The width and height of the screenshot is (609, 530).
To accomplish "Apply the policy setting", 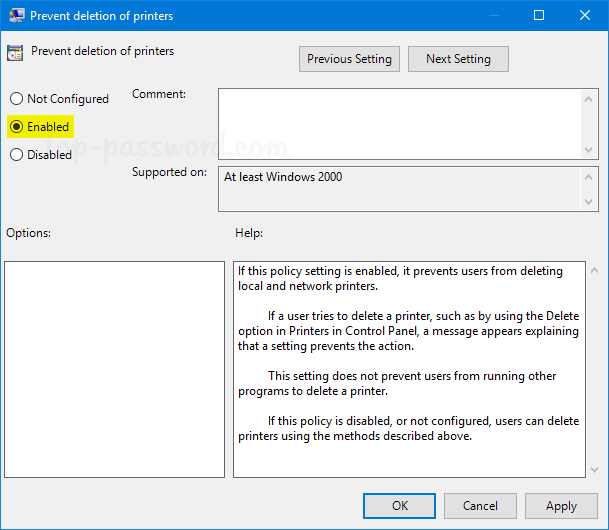I will pos(561,506).
